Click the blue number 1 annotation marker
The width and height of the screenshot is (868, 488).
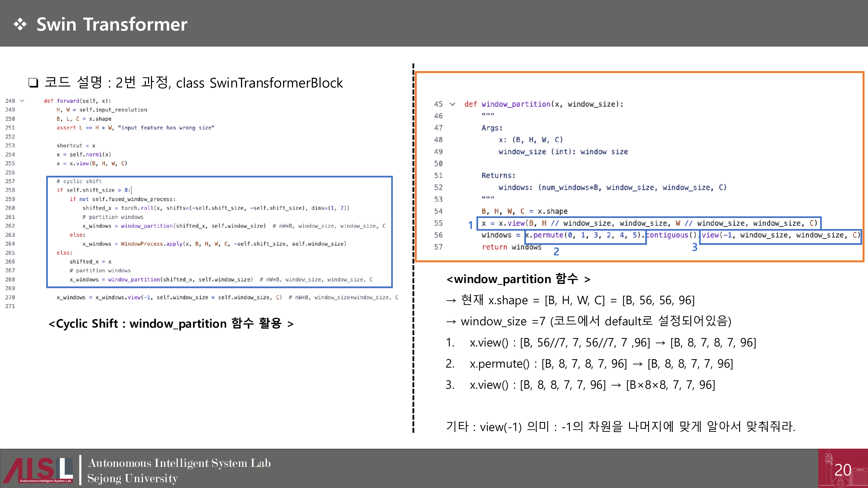[470, 225]
